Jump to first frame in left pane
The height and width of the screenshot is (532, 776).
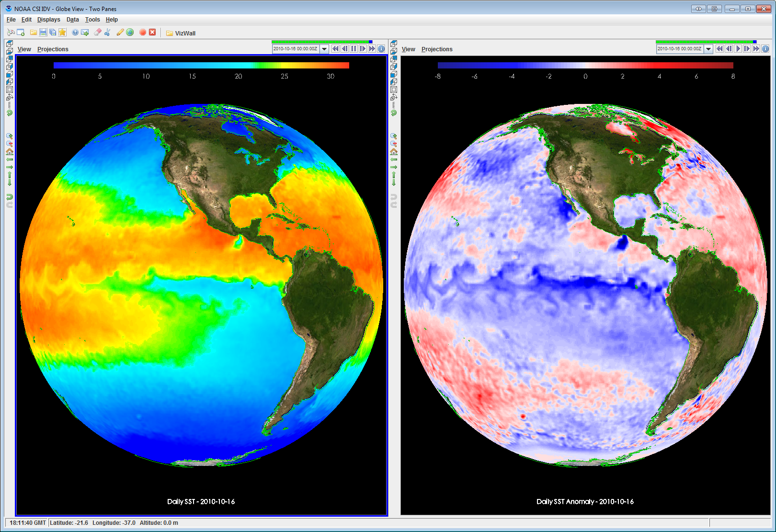(335, 49)
